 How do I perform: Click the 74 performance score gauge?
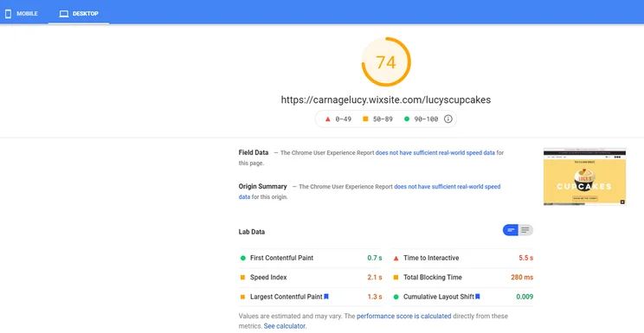386,62
